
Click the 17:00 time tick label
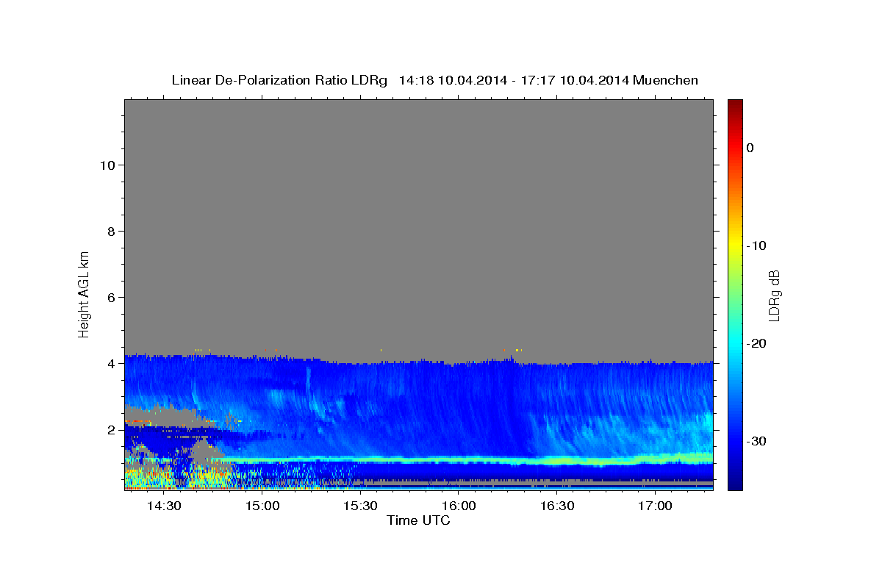click(655, 506)
